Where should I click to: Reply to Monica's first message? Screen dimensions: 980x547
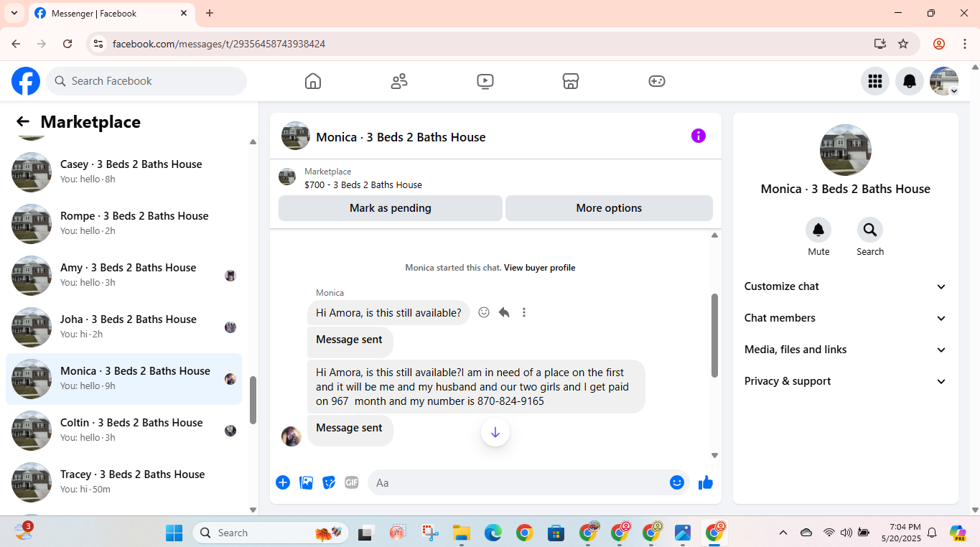tap(504, 312)
